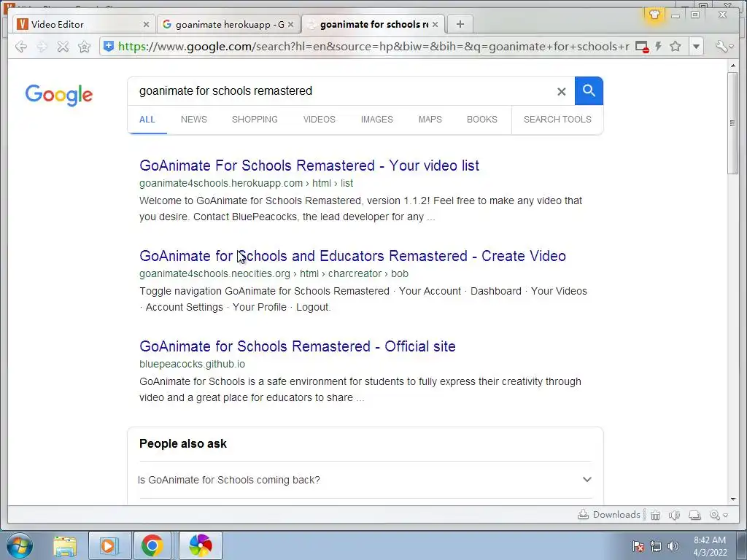Open 'Remastered - Official site' result
Viewport: 747px width, 560px height.
(298, 346)
